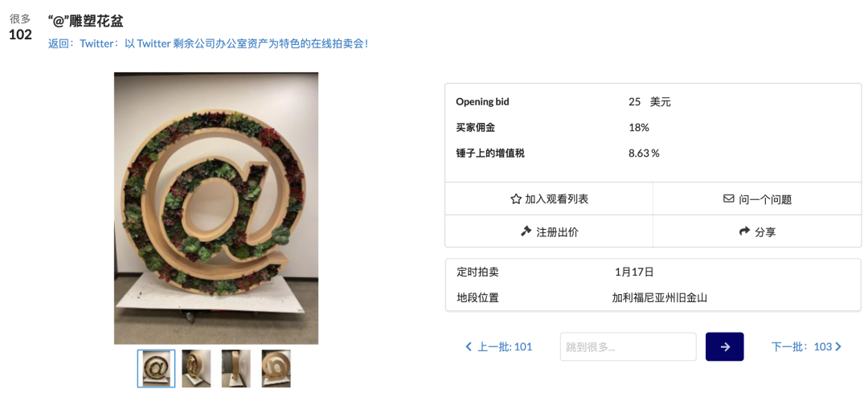This screenshot has height=397, width=868.
Task: Click the 加入观看列表 watchlist button
Action: pyautogui.click(x=549, y=198)
